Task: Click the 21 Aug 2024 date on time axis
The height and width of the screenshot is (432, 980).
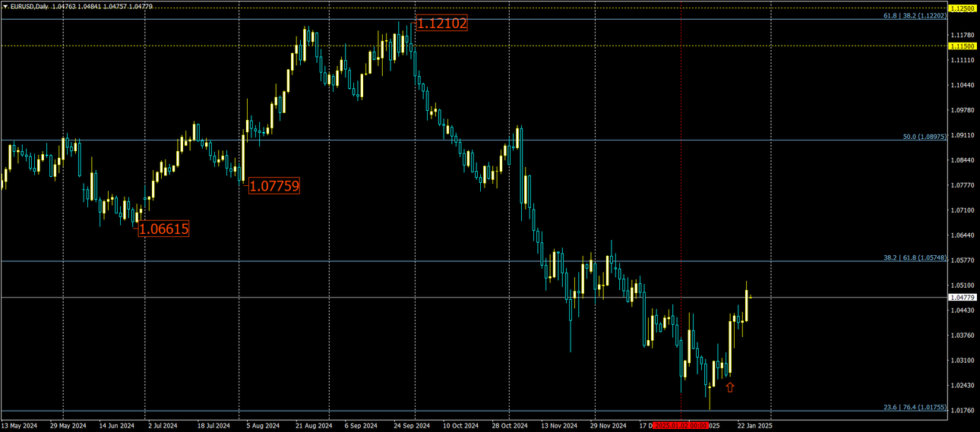Action: 314,425
